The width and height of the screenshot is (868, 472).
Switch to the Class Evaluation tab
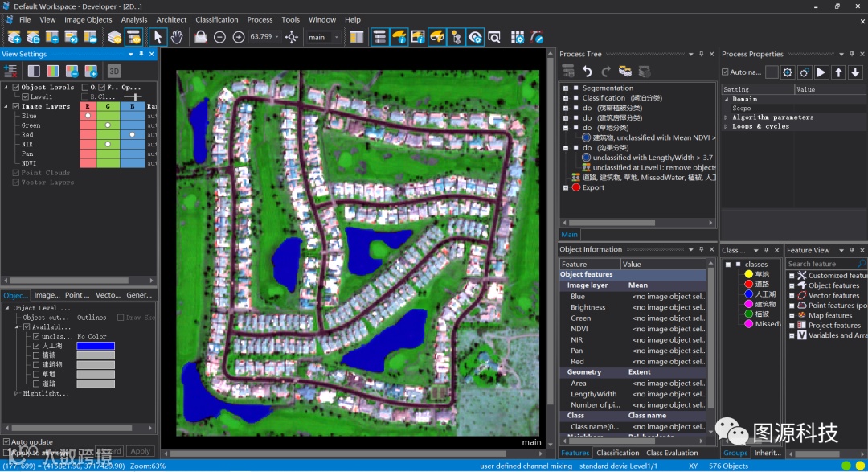coord(672,453)
